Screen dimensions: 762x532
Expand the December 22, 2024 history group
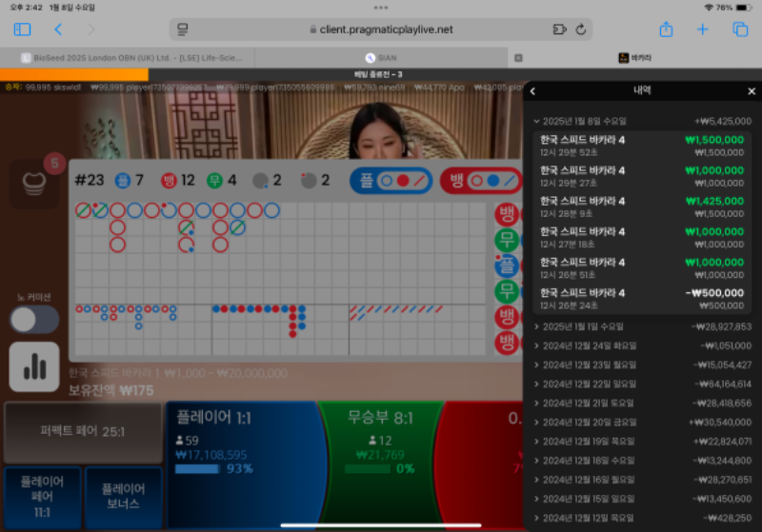642,384
